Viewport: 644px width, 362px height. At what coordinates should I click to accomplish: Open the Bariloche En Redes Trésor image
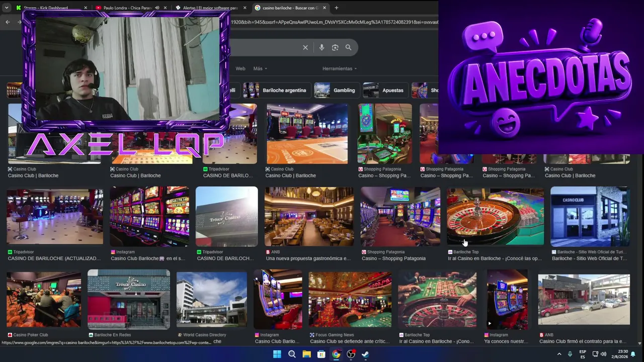coord(129,300)
